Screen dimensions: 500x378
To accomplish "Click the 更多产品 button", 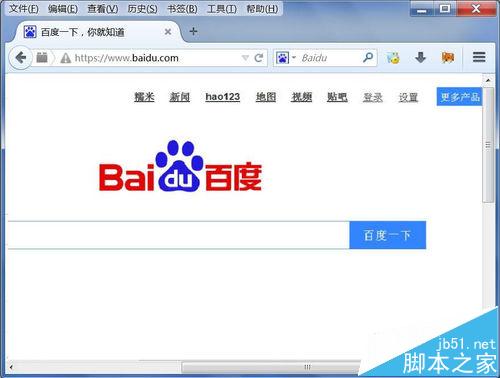I will point(459,97).
